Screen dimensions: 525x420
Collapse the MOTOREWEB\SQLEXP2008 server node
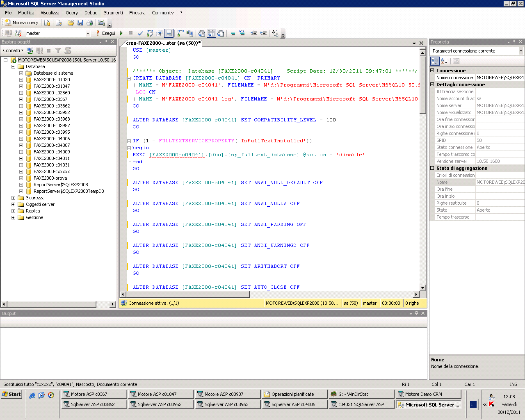[x=6, y=60]
